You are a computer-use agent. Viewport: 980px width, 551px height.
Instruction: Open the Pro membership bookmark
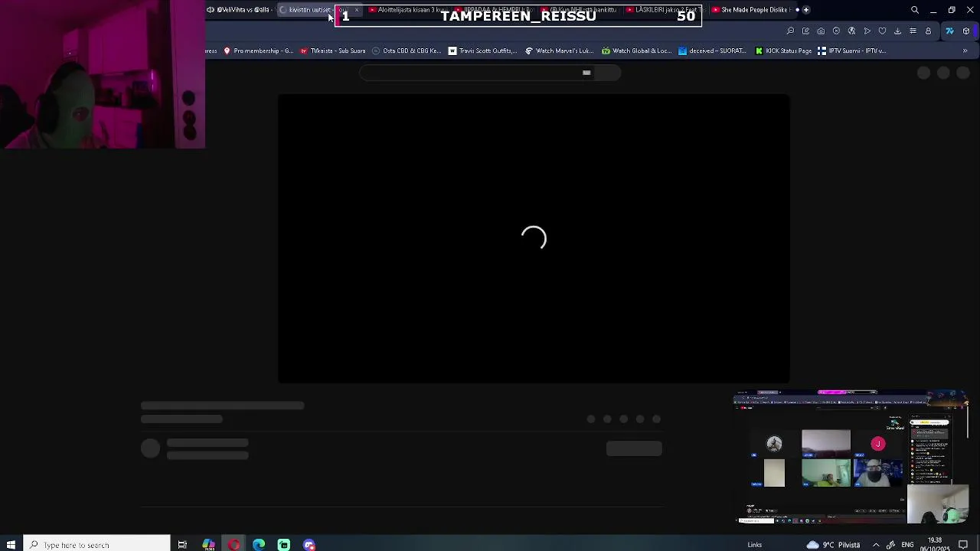[x=258, y=51]
